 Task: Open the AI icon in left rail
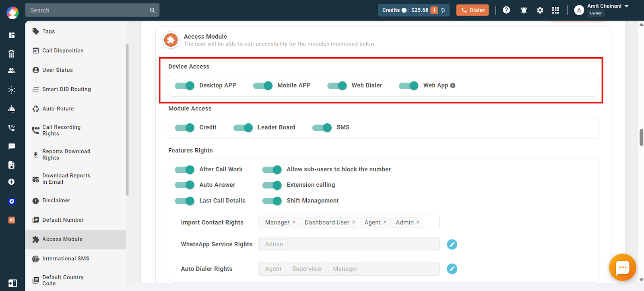click(x=12, y=220)
